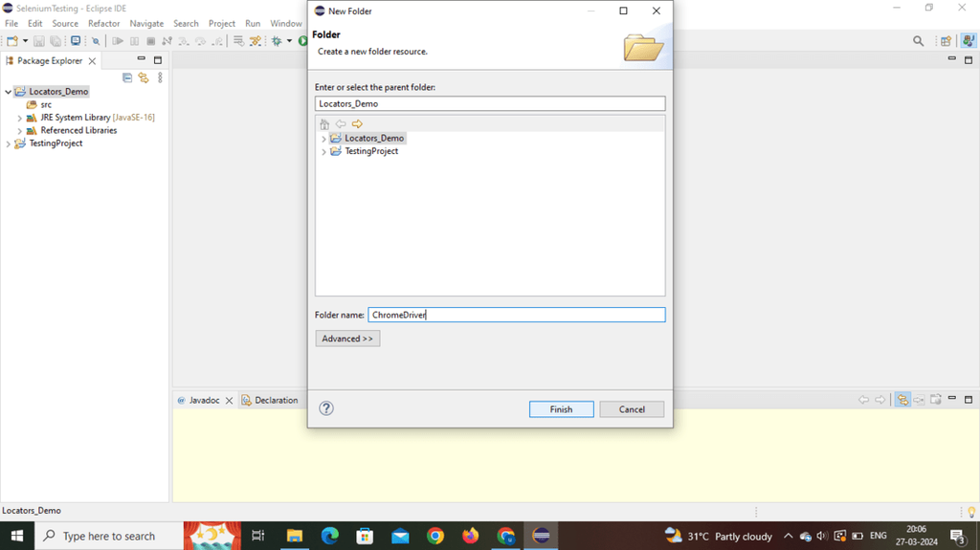Viewport: 980px width, 550px height.
Task: Expand the JRE System Library node
Action: point(19,118)
